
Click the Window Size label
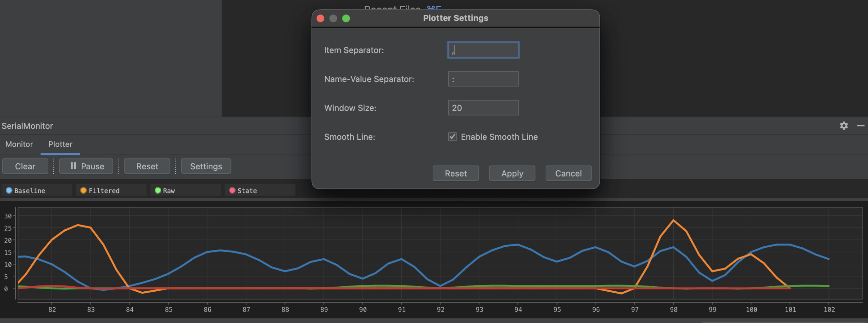[350, 108]
